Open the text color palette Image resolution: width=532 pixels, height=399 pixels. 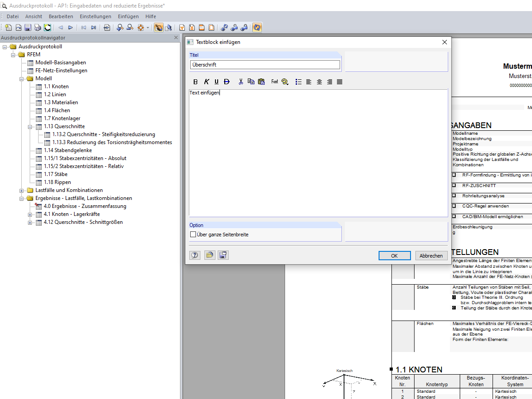285,82
